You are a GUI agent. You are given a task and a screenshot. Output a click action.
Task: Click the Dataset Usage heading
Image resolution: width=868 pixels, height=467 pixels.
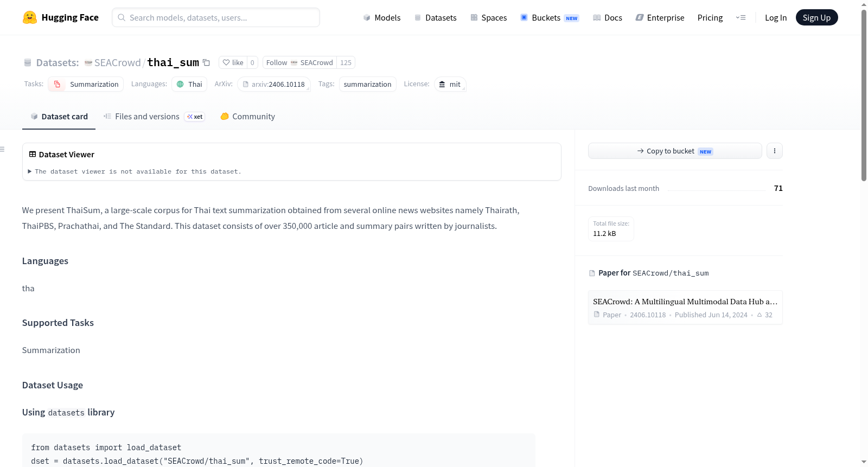click(x=53, y=385)
